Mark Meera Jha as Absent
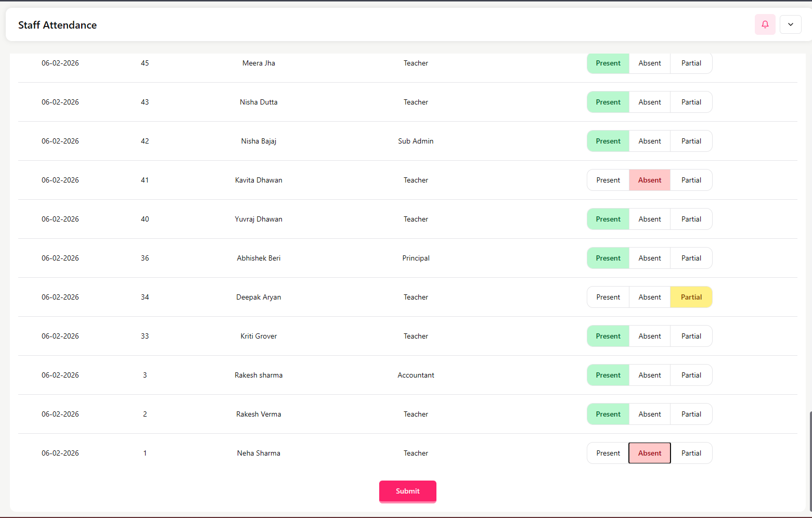Screen dimensions: 812x518 click(650, 63)
